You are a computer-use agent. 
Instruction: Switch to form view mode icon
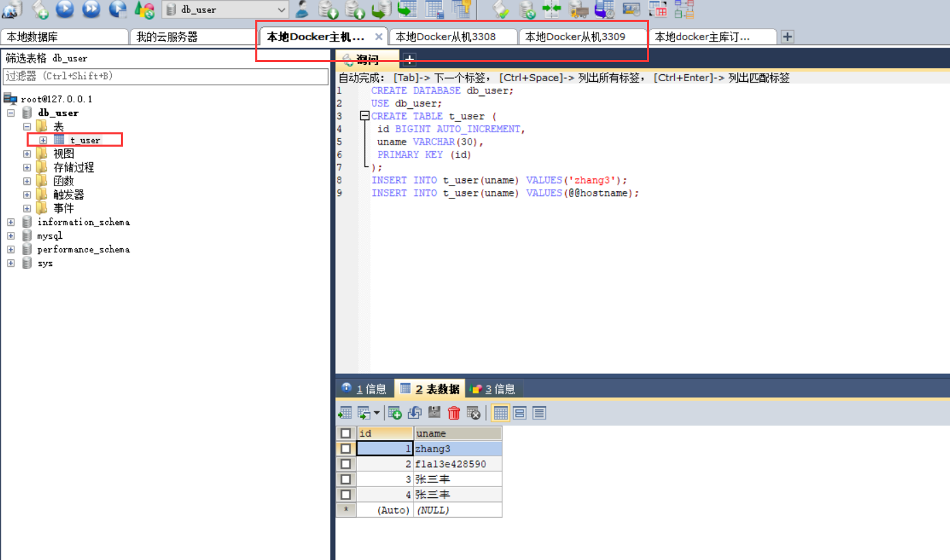(x=520, y=413)
